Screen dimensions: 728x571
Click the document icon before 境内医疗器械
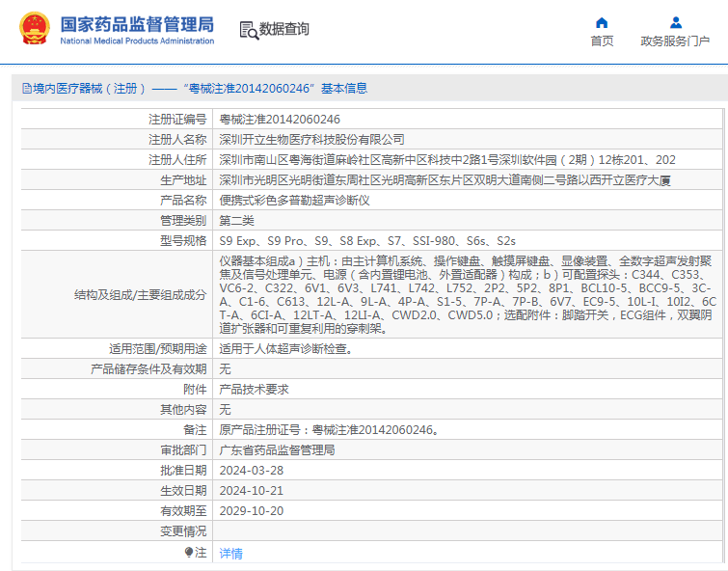tap(27, 89)
